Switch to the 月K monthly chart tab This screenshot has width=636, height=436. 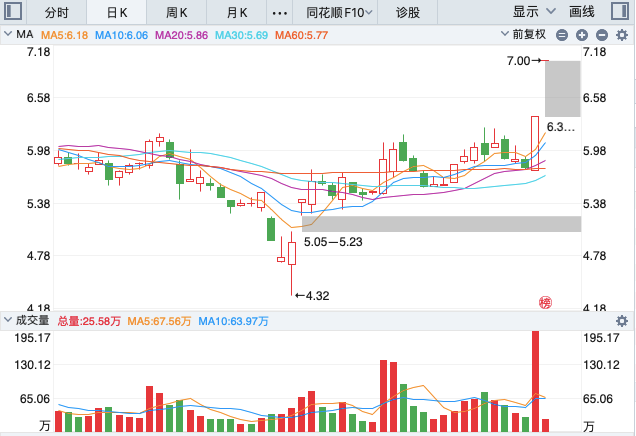point(236,13)
